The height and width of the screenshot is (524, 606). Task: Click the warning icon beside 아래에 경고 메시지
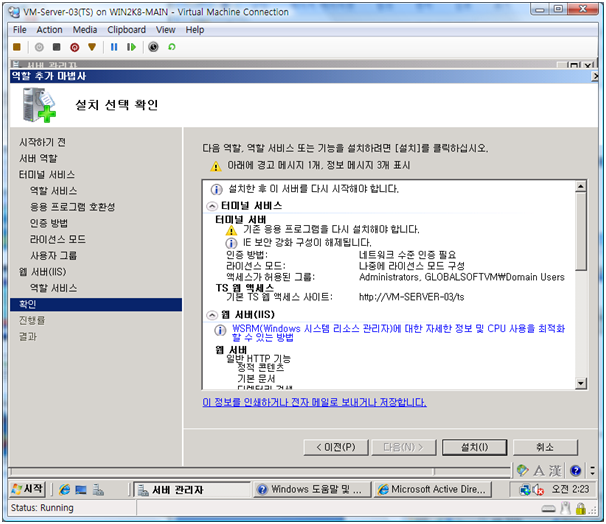click(x=216, y=166)
